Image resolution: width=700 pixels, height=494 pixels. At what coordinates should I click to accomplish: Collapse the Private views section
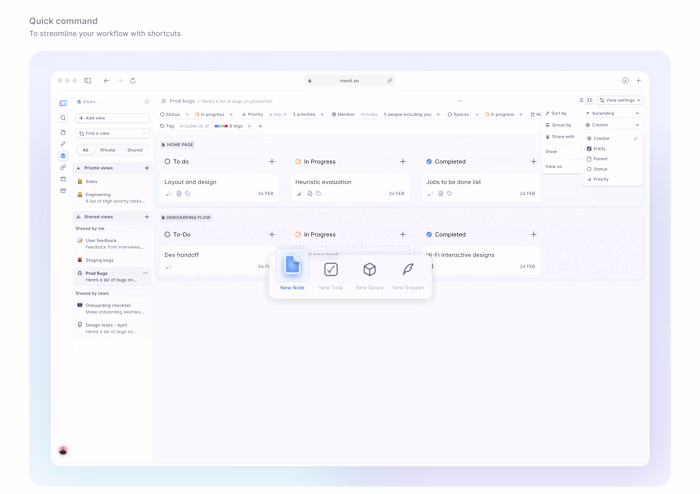click(79, 168)
